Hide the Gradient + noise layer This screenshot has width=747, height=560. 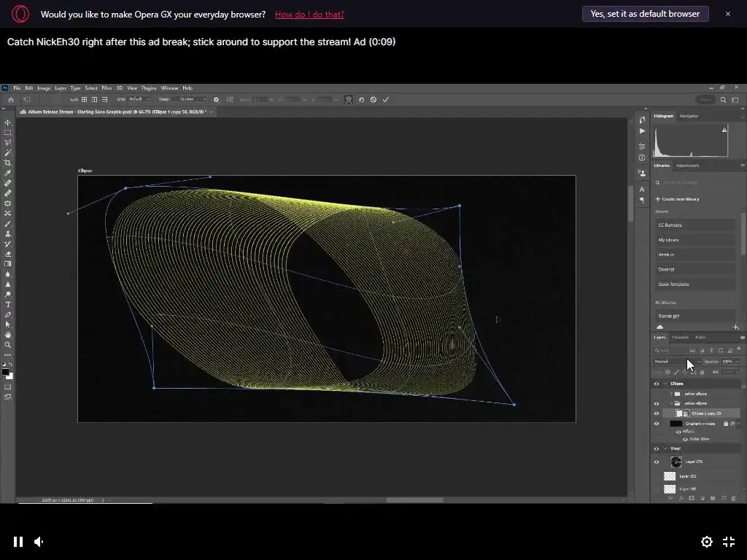coord(657,424)
